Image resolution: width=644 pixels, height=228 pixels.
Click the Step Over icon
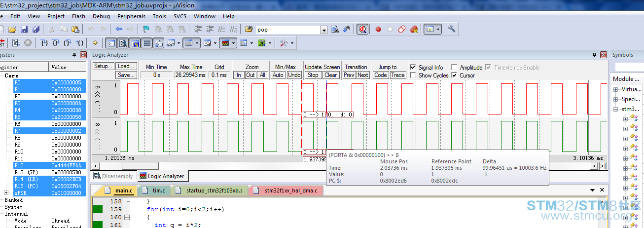click(56, 43)
